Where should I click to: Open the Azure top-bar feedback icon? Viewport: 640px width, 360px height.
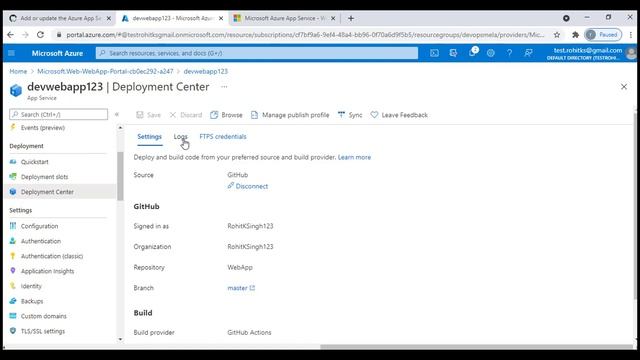point(528,53)
